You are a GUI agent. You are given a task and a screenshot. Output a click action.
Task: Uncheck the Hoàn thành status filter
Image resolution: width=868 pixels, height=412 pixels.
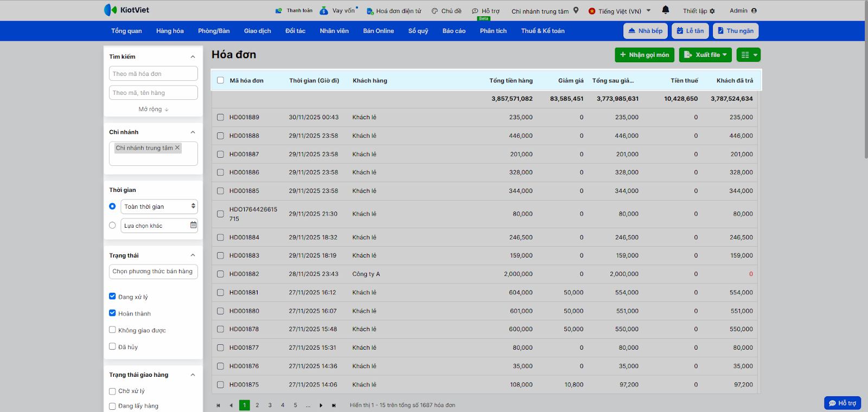[112, 313]
